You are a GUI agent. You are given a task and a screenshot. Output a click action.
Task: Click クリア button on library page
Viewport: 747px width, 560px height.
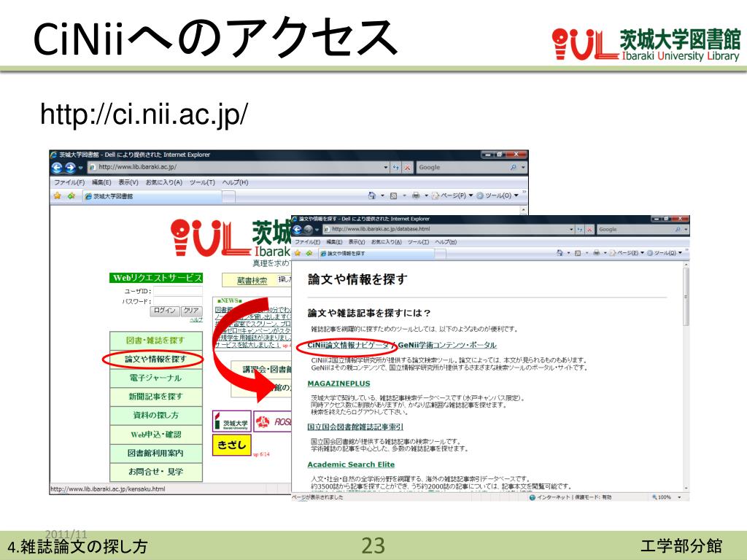[x=191, y=311]
